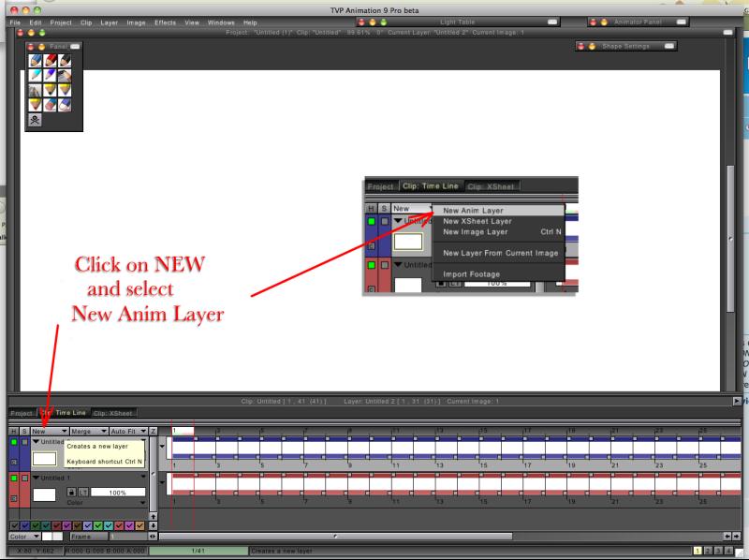Collapse the Untitled 2 layer triangle
Image resolution: width=749 pixels, height=560 pixels.
[x=36, y=441]
